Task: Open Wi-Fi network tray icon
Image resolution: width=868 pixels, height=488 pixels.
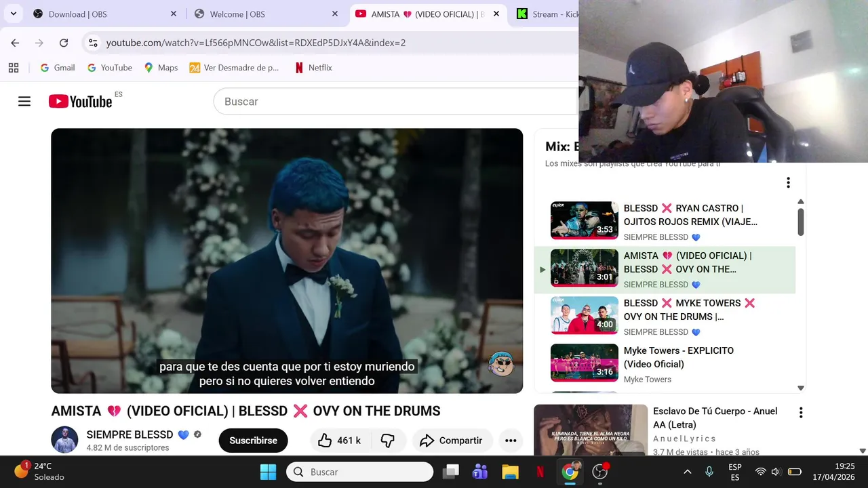Action: coord(760,472)
